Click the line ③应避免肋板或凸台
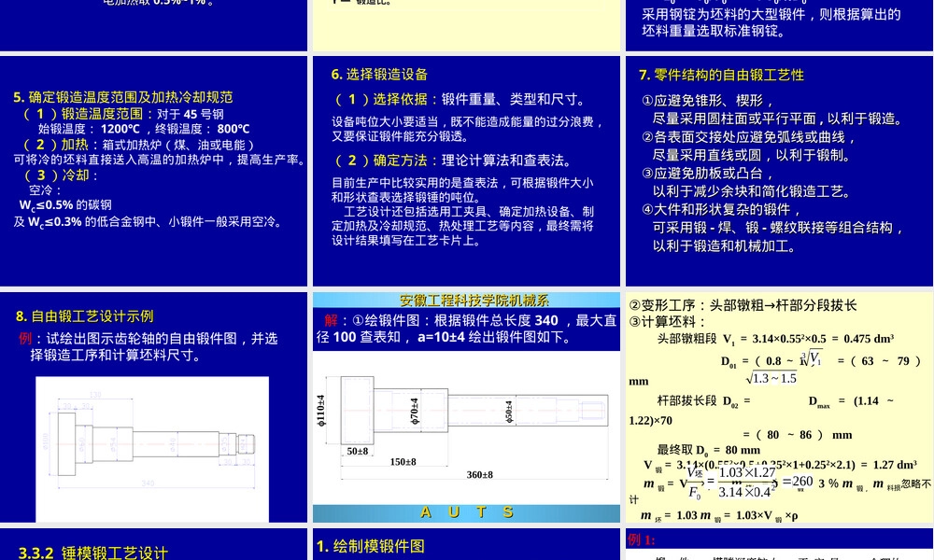The height and width of the screenshot is (560, 934). coord(708,174)
